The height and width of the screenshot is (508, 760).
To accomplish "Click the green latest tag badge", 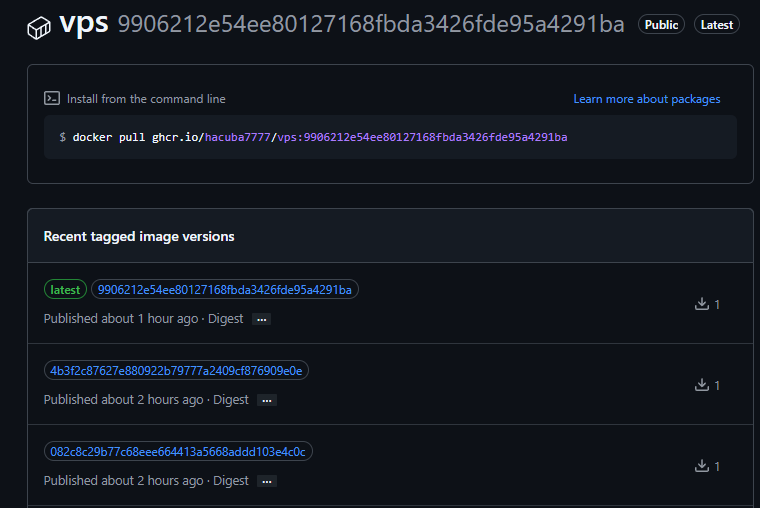I will pos(65,290).
